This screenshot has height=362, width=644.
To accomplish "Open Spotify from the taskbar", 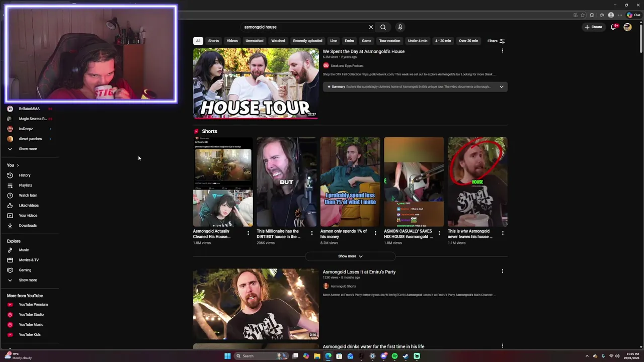I will pos(394,356).
